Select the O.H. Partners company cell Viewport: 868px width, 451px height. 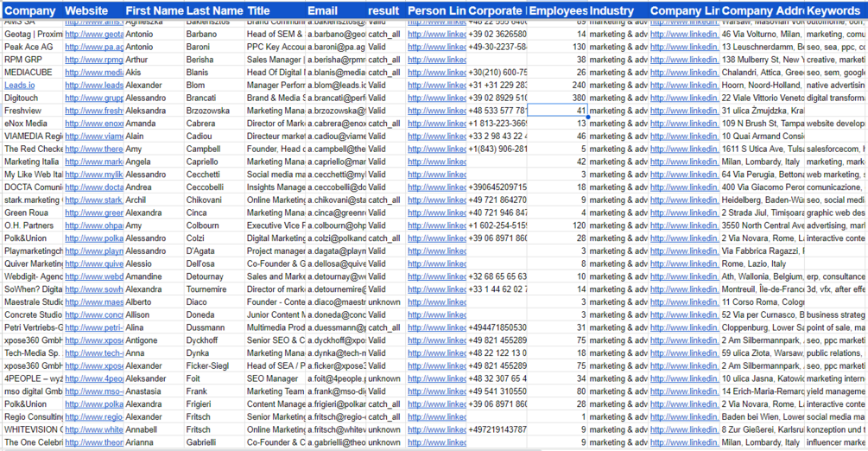pos(32,225)
